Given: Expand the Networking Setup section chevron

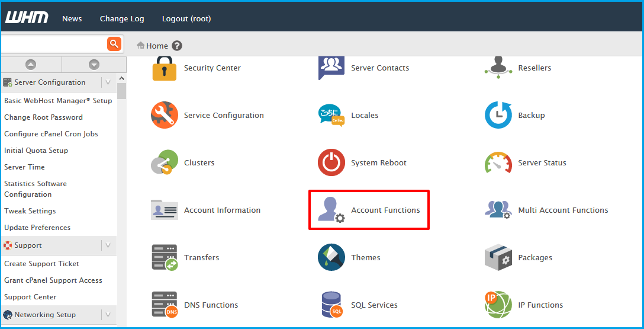Looking at the screenshot, I should coord(108,315).
